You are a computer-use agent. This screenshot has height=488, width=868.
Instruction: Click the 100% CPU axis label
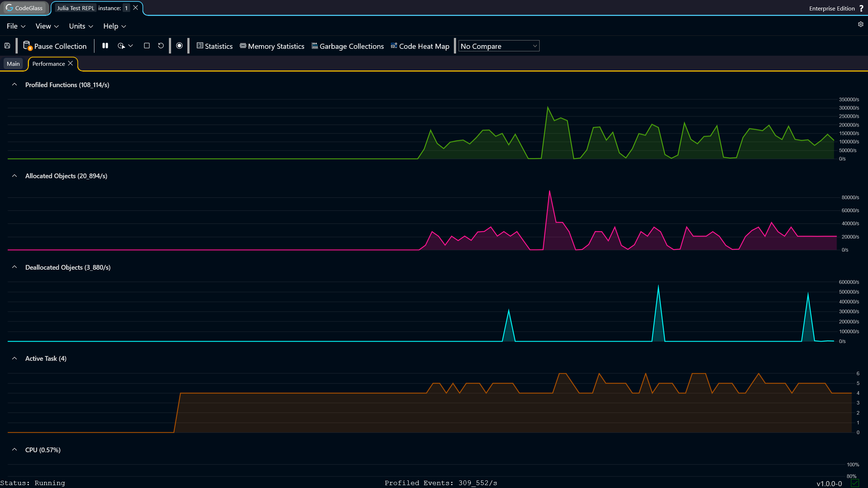tap(853, 465)
